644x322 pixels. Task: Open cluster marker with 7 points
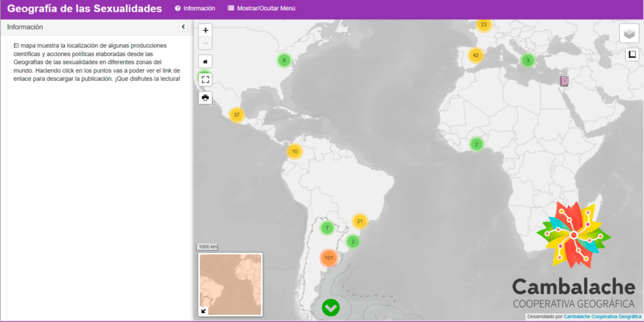[327, 228]
